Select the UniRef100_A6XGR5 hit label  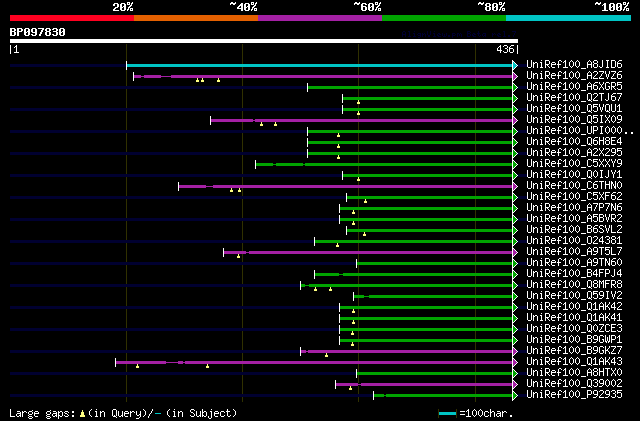click(574, 87)
